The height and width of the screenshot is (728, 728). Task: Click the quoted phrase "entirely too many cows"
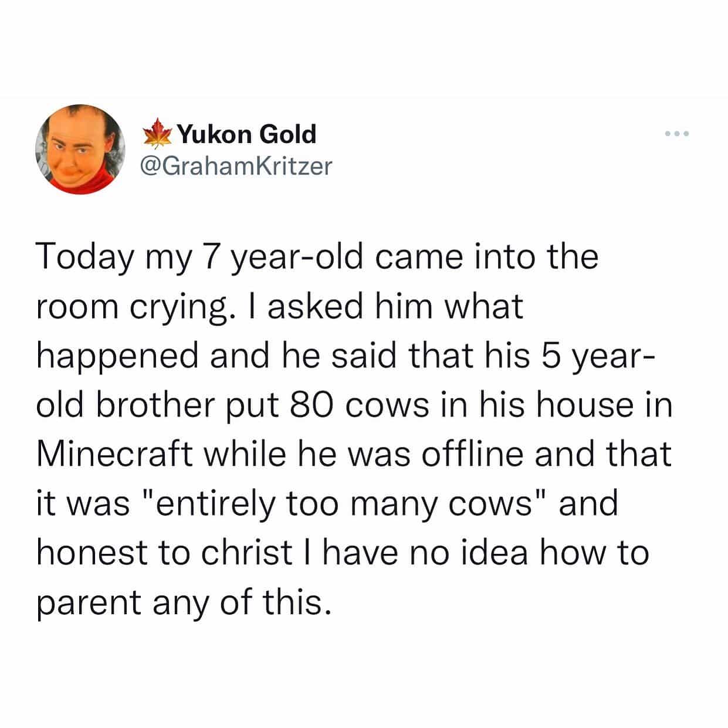pos(343,504)
